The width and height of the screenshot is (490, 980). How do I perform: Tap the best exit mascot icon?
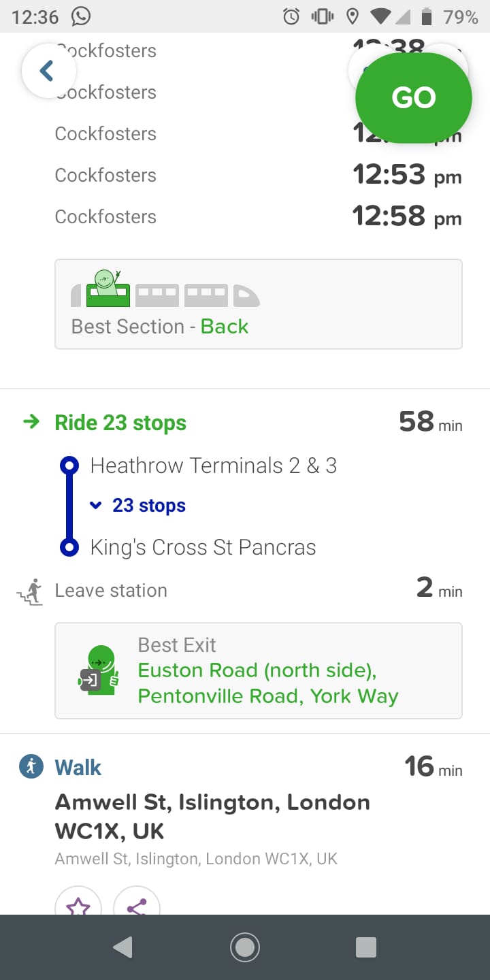[99, 670]
